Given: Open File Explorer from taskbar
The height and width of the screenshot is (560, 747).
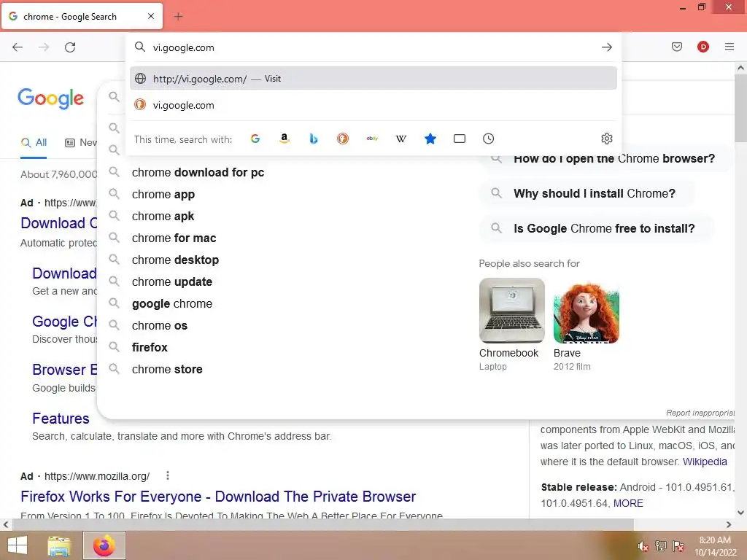Looking at the screenshot, I should click(59, 545).
